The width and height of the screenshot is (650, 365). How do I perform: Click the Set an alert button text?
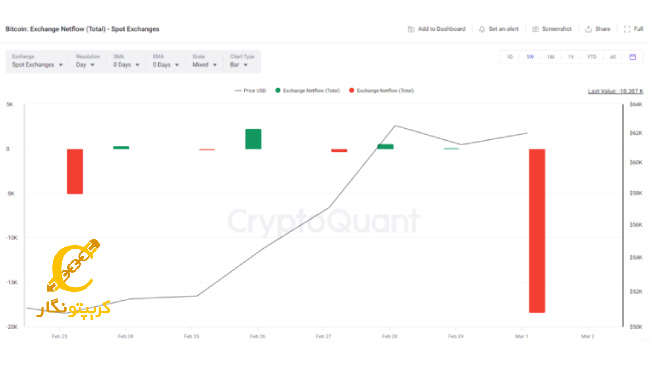click(x=503, y=29)
